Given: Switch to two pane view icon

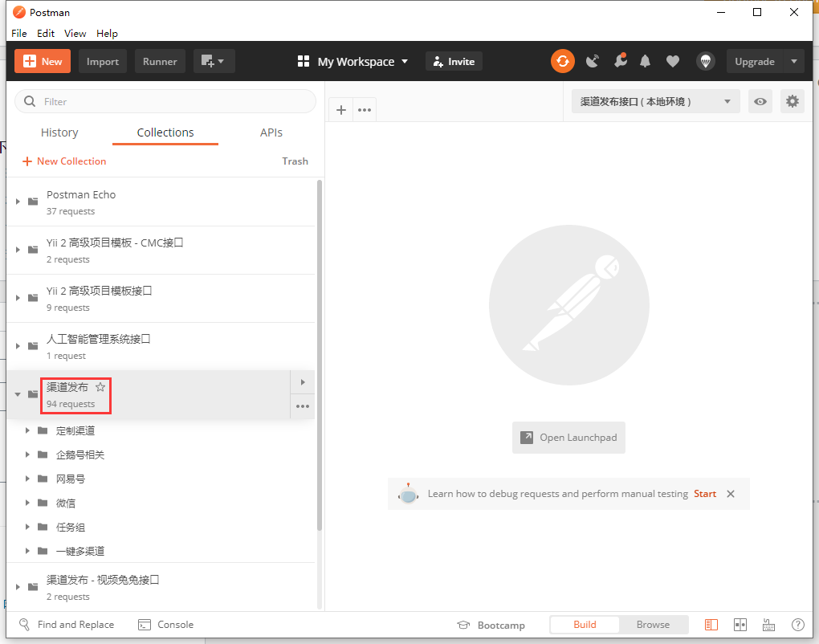Looking at the screenshot, I should pyautogui.click(x=740, y=625).
